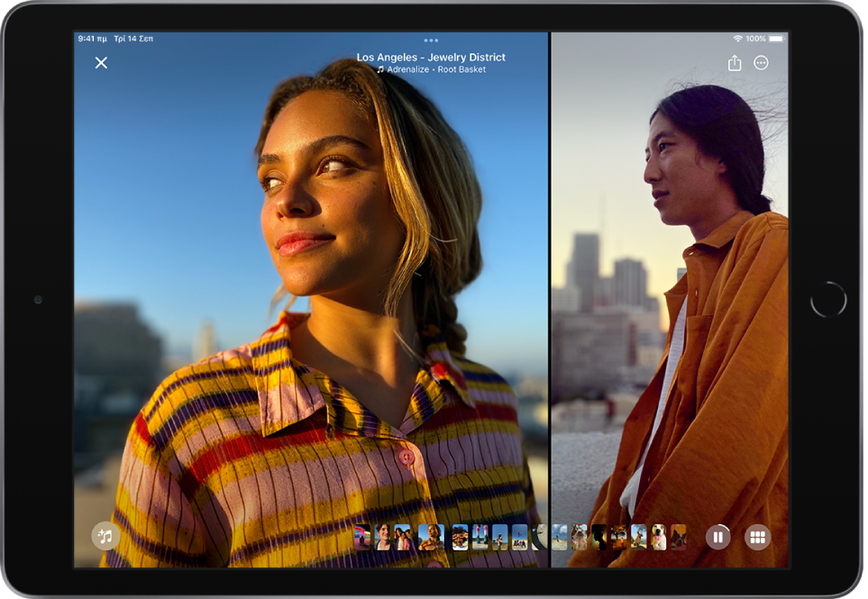Open Memory Mixes music note button
This screenshot has width=868, height=599.
click(105, 537)
